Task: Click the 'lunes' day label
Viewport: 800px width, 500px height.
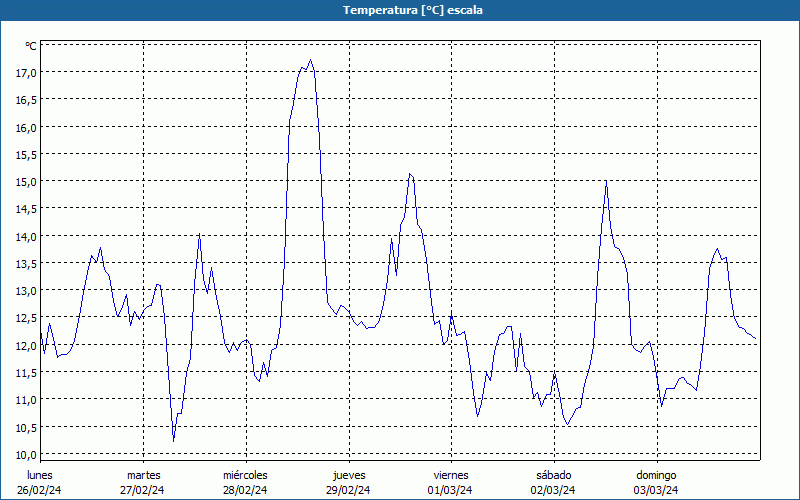Action: tap(40, 475)
